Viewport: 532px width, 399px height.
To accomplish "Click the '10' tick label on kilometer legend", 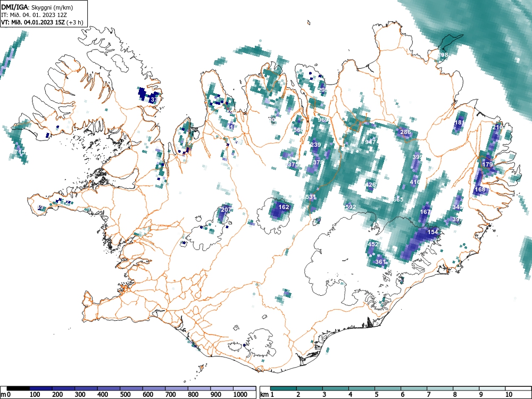I will point(509,395).
